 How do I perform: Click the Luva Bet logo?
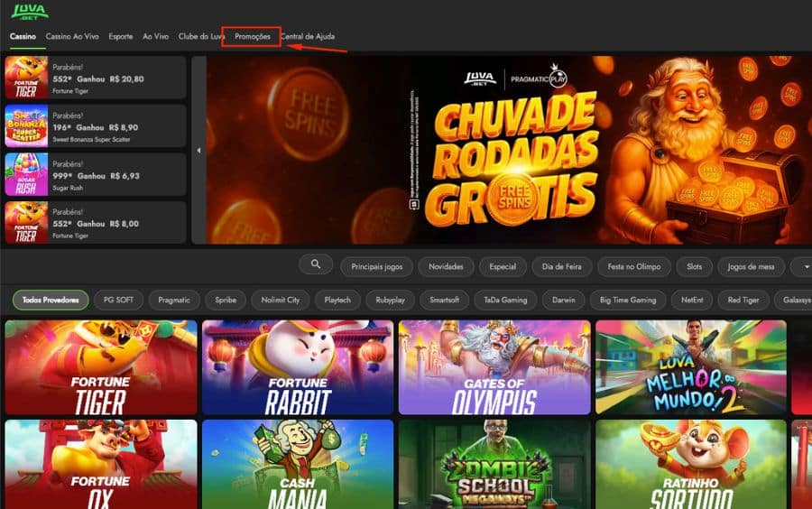click(x=30, y=12)
